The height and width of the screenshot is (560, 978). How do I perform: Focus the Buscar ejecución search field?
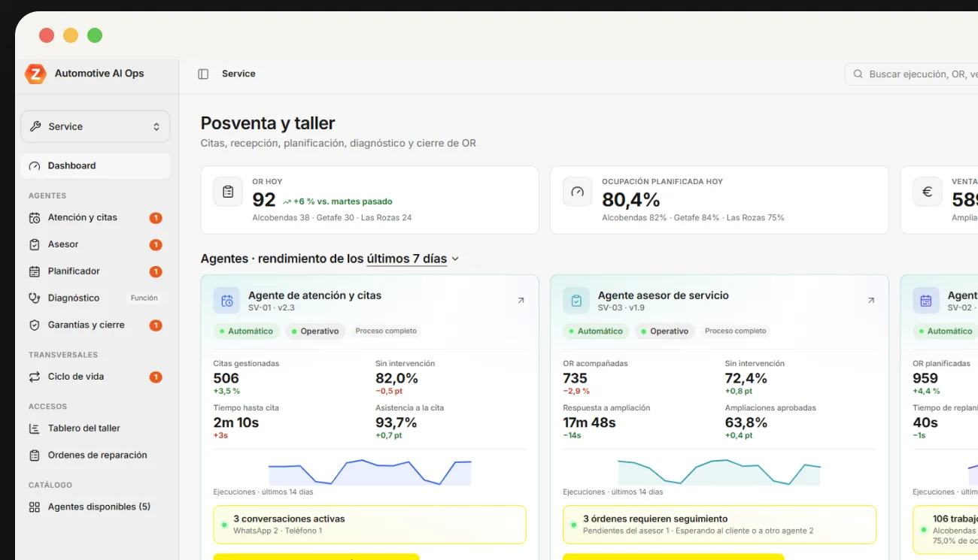pyautogui.click(x=911, y=74)
